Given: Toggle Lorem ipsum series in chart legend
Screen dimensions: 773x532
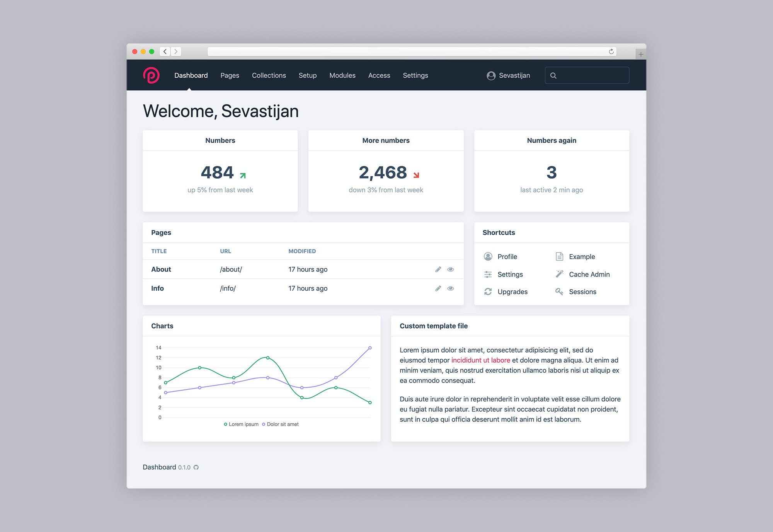Looking at the screenshot, I should pos(241,424).
